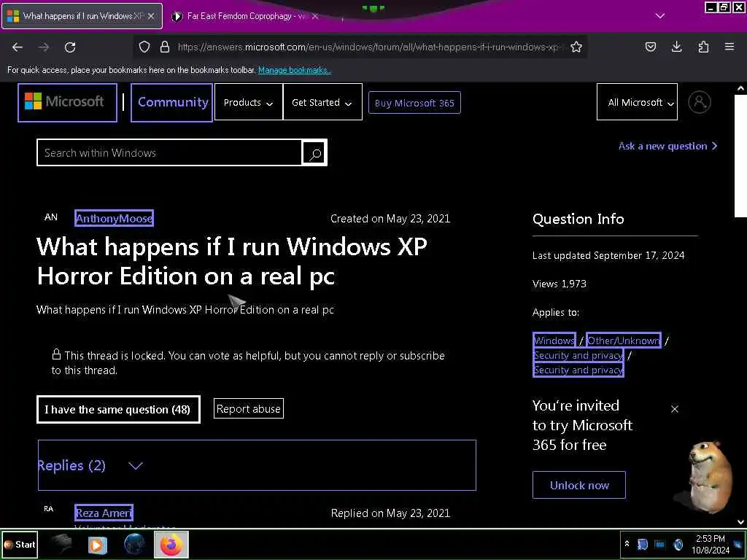Show hidden system tray icons
Viewport: 747px width, 560px height.
pos(627,544)
